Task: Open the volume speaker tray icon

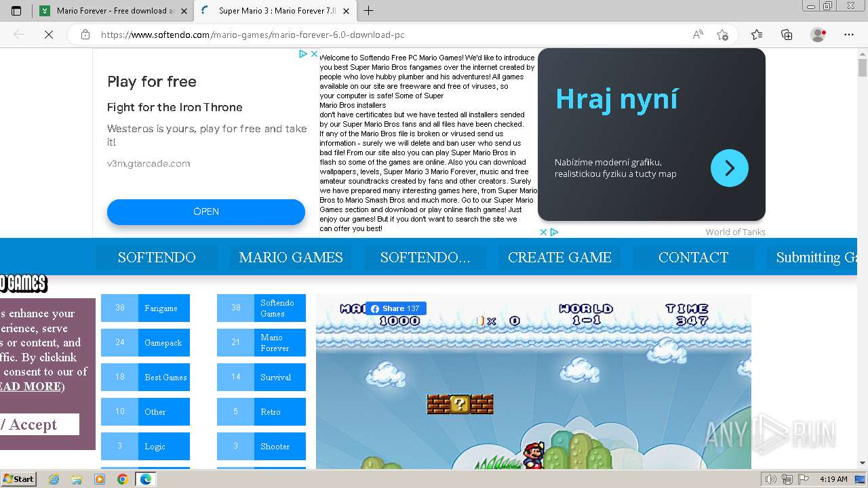Action: [771, 479]
